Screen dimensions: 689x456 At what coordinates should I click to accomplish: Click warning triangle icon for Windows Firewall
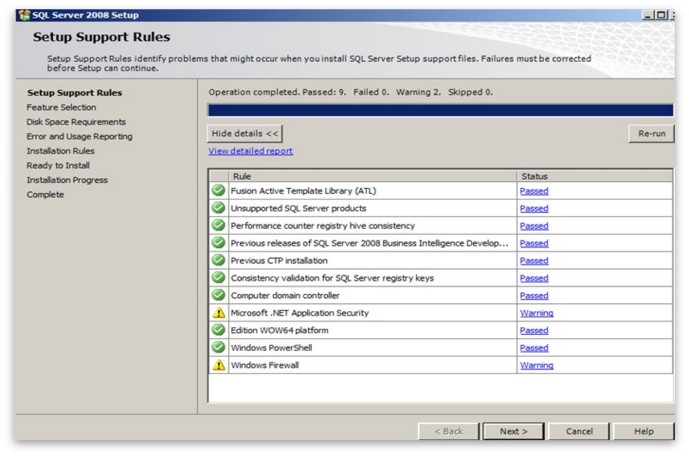point(219,365)
